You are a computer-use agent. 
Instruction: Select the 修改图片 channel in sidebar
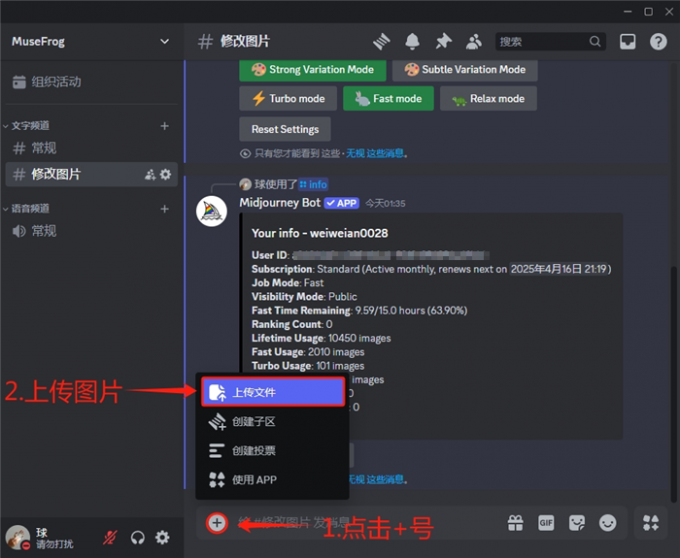coord(91,174)
